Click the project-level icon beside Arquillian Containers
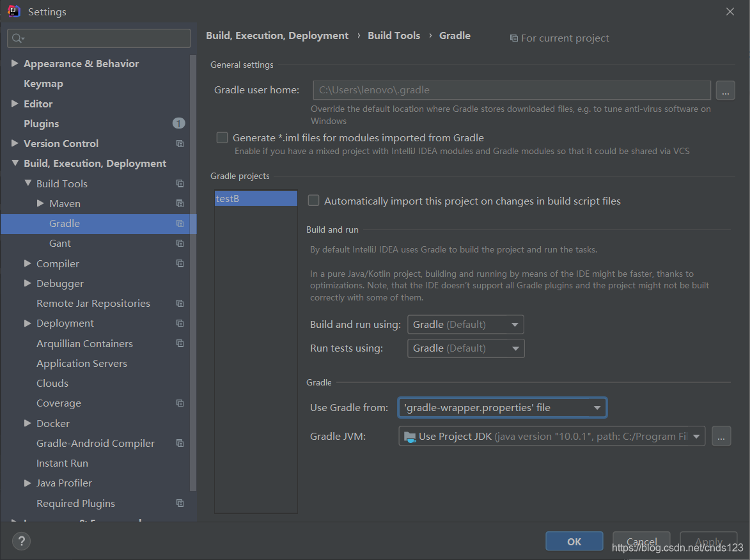Image resolution: width=750 pixels, height=560 pixels. coord(180,343)
